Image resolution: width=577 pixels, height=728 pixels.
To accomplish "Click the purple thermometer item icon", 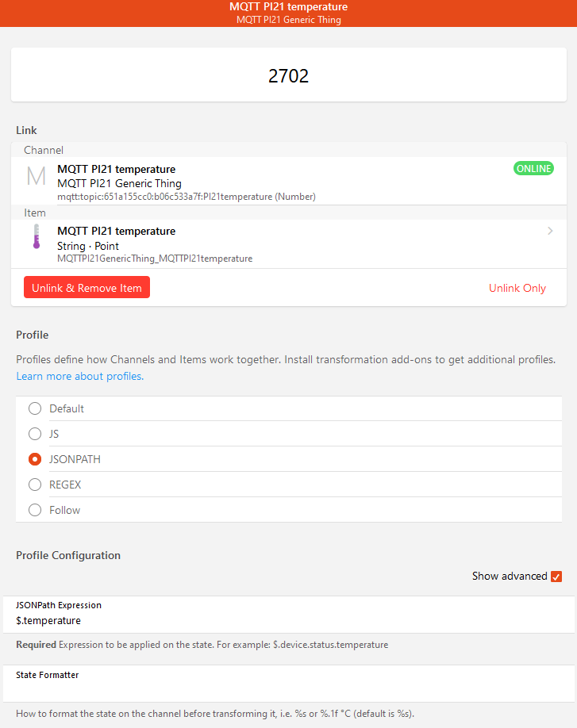I will click(x=37, y=236).
